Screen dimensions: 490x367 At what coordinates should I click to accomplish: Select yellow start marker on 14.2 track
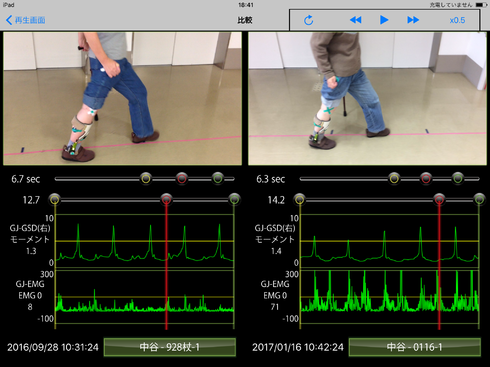click(300, 199)
